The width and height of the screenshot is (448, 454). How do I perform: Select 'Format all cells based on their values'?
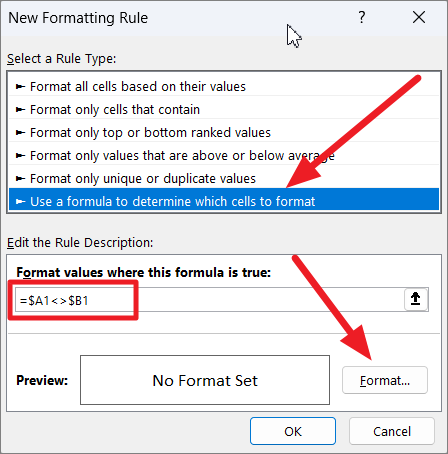pyautogui.click(x=224, y=87)
